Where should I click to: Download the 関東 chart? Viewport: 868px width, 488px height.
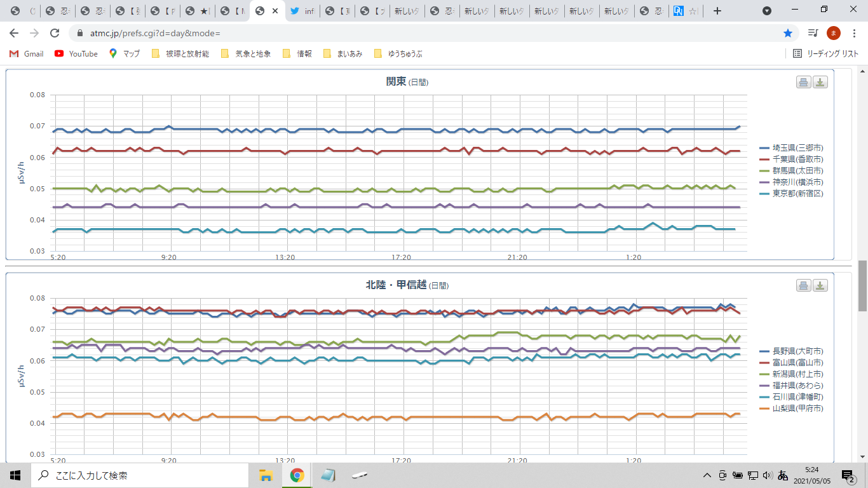point(820,82)
